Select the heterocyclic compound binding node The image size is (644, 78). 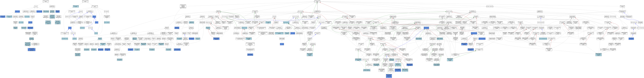(x=33, y=11)
